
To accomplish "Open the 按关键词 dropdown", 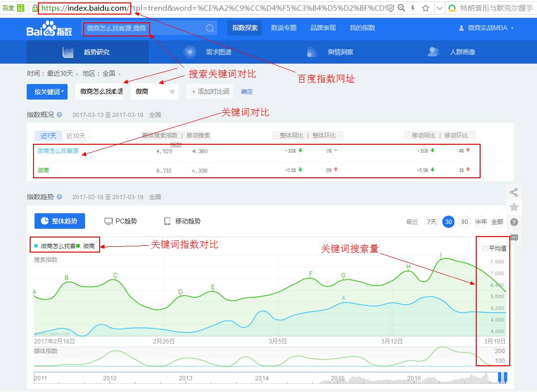I will coord(47,91).
